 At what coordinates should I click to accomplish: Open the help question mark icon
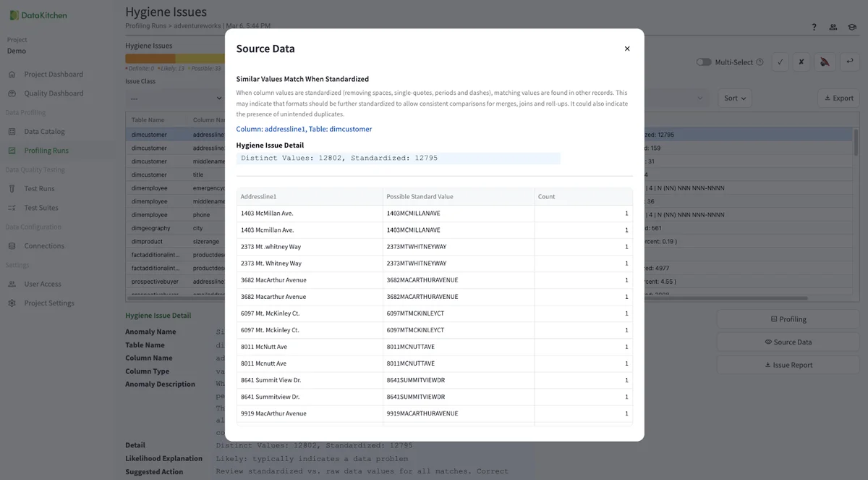[x=814, y=28]
